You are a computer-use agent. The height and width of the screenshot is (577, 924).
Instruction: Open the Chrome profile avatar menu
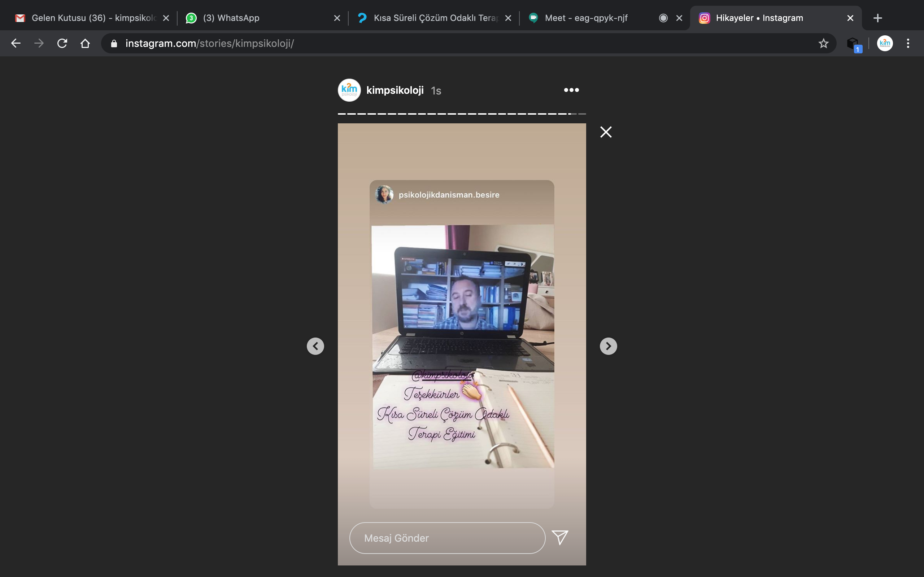click(x=885, y=44)
